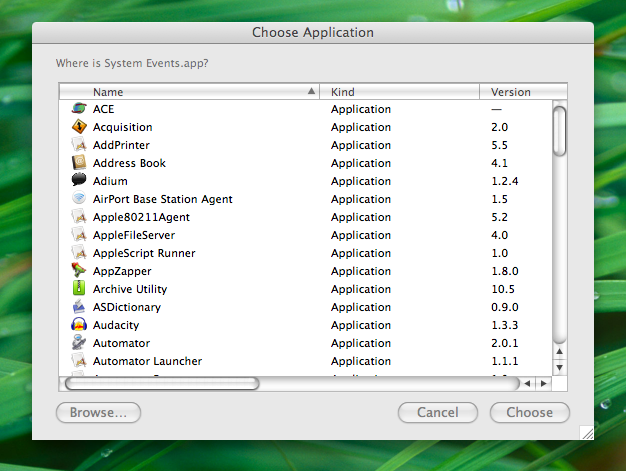Select the Audacity headphones icon

(x=79, y=325)
